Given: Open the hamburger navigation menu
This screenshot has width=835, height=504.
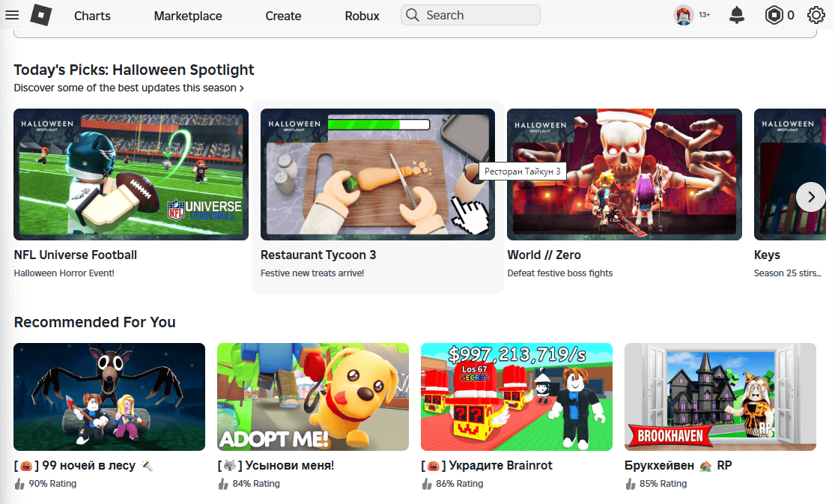Looking at the screenshot, I should pos(12,15).
